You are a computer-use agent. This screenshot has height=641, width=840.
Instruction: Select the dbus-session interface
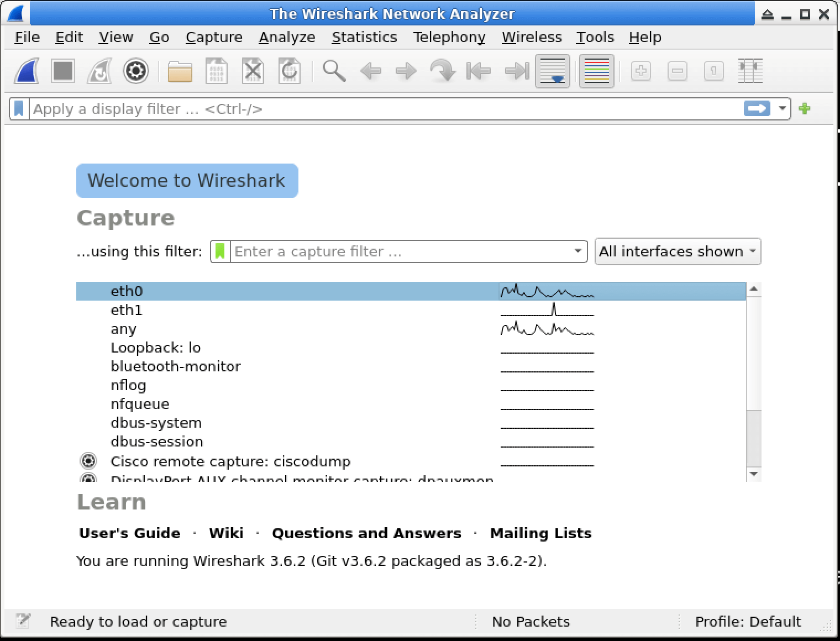pyautogui.click(x=411, y=442)
